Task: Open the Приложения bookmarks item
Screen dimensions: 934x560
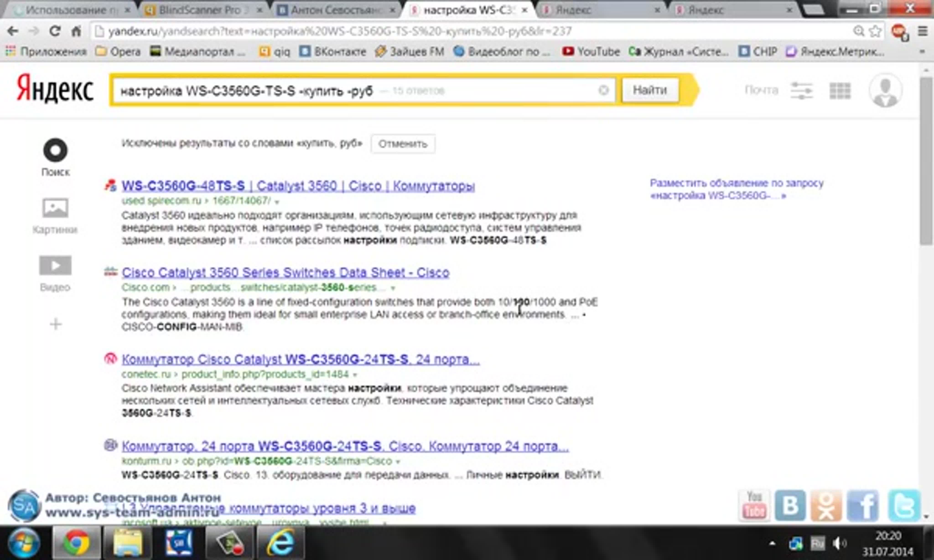Action: (47, 51)
